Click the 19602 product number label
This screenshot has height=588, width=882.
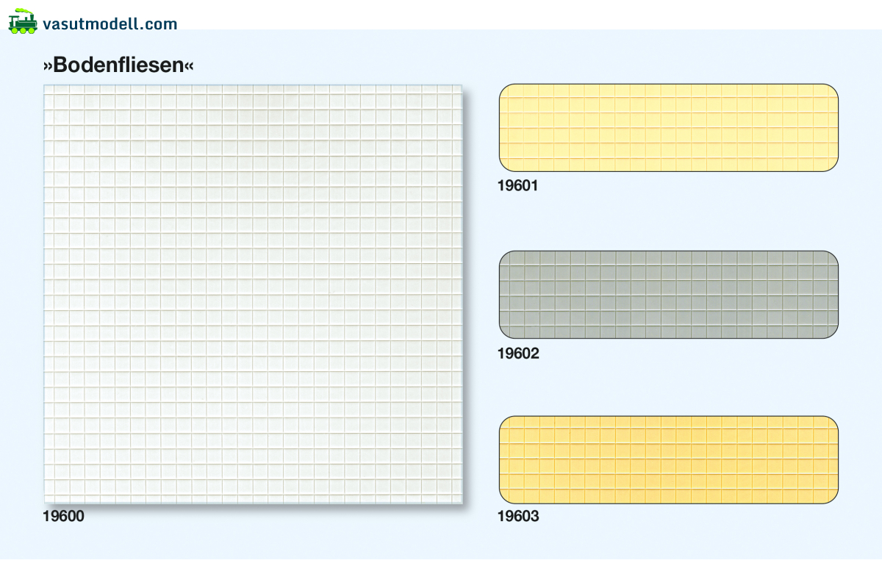pos(518,354)
